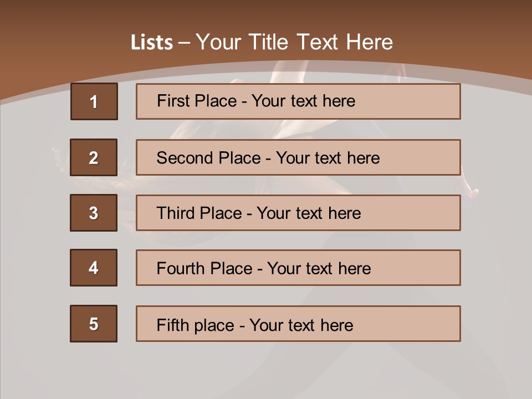Image resolution: width=532 pixels, height=399 pixels.
Task: Select the Third Place text bar
Action: coord(298,213)
